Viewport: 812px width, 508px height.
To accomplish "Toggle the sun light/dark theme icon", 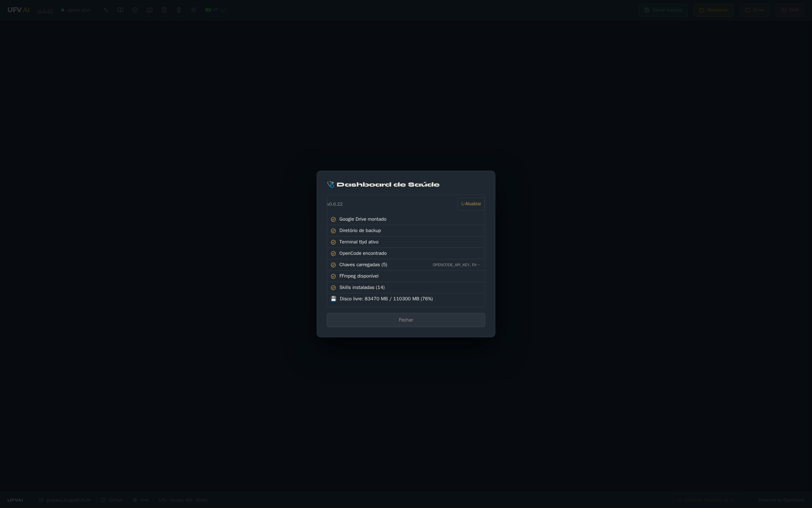I will [193, 10].
